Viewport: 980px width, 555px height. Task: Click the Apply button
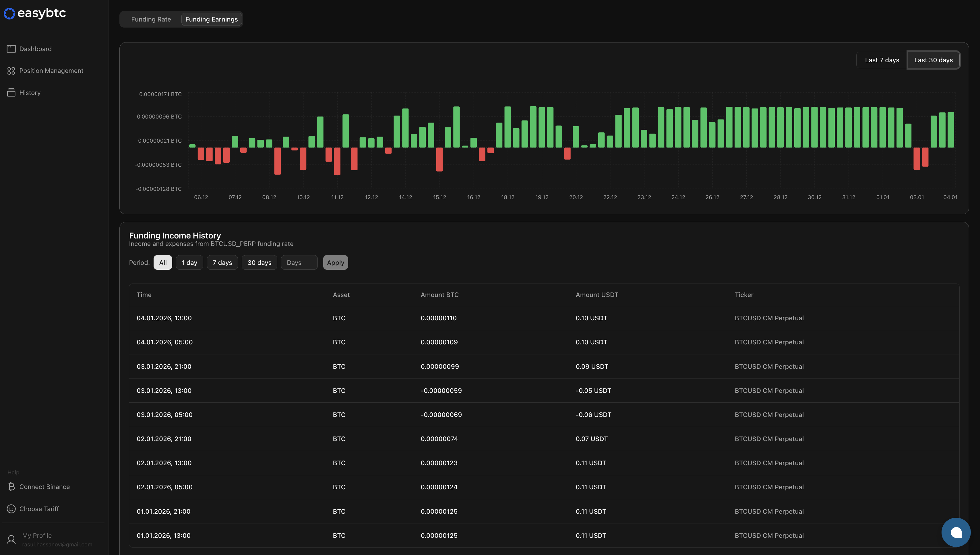tap(336, 262)
